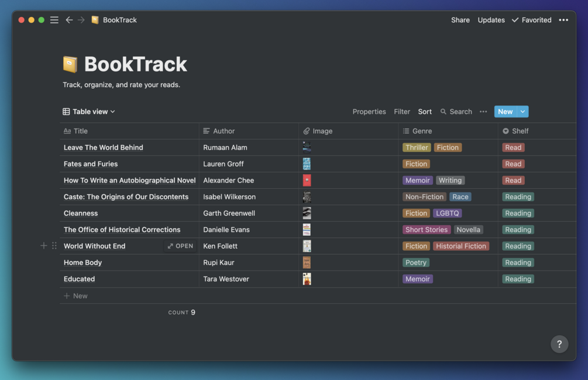The width and height of the screenshot is (588, 380).
Task: Click the Genre column list icon
Action: (406, 131)
